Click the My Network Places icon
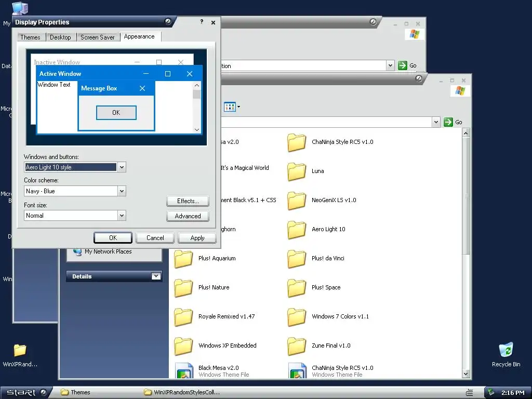This screenshot has width=532, height=399. coord(77,251)
